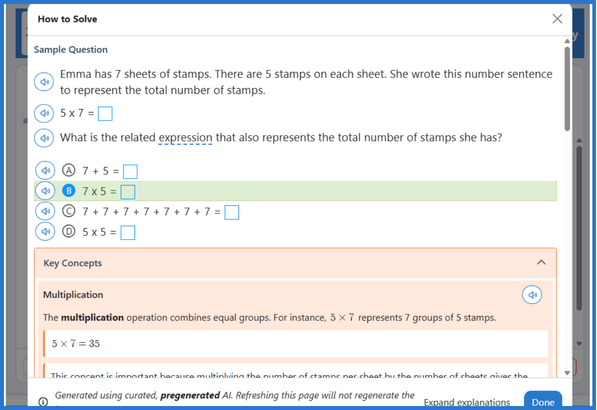Select answer option A, 7 + 5

[x=69, y=170]
